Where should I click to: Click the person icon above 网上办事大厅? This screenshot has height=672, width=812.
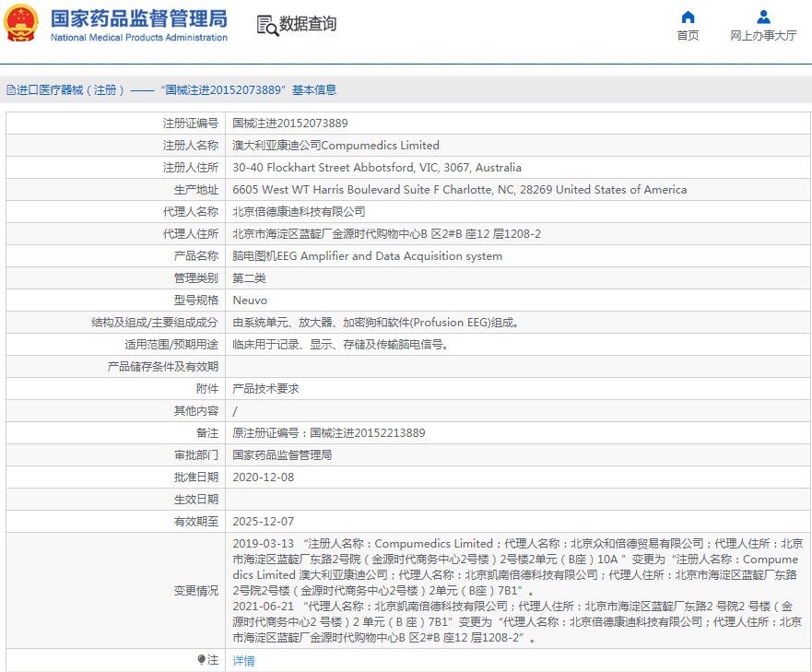[763, 17]
